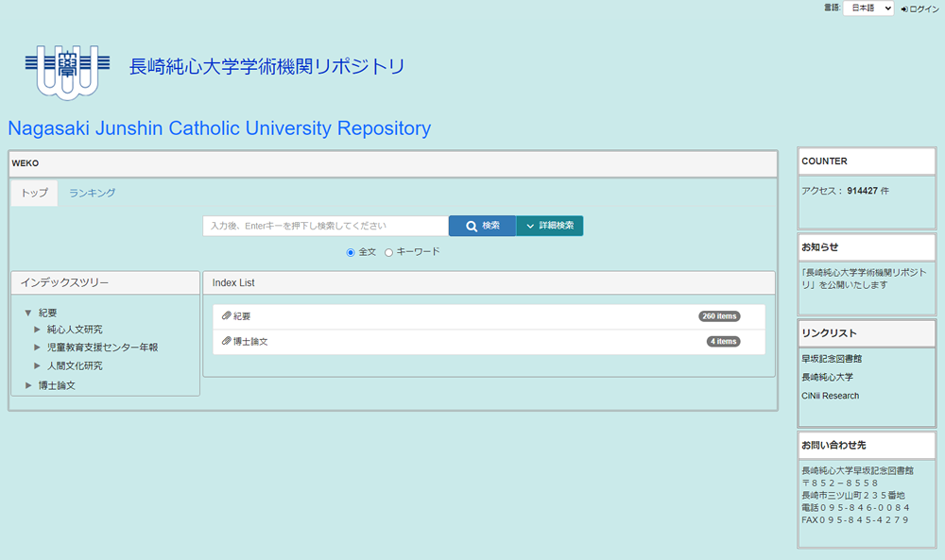Switch to the トップ tab
945x560 pixels.
point(34,193)
